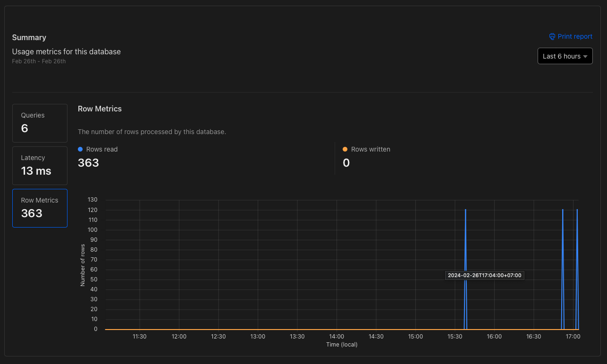607x364 pixels.
Task: Click the Rows read total of 363
Action: click(x=88, y=162)
